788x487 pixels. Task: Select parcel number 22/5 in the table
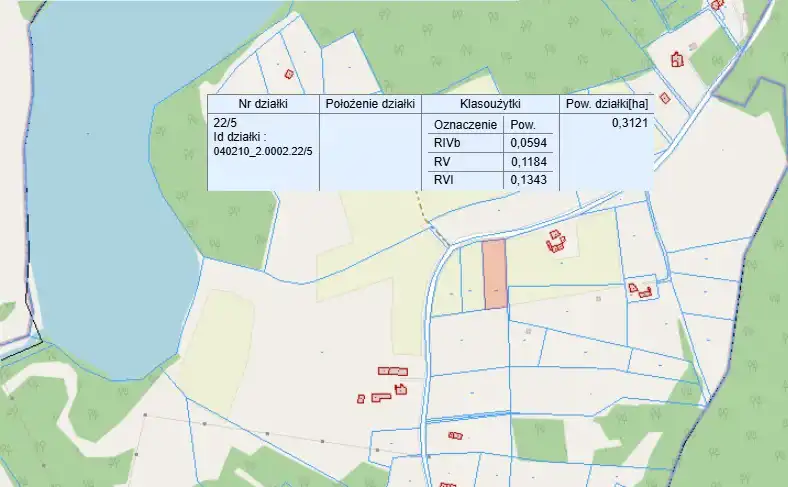coord(226,123)
